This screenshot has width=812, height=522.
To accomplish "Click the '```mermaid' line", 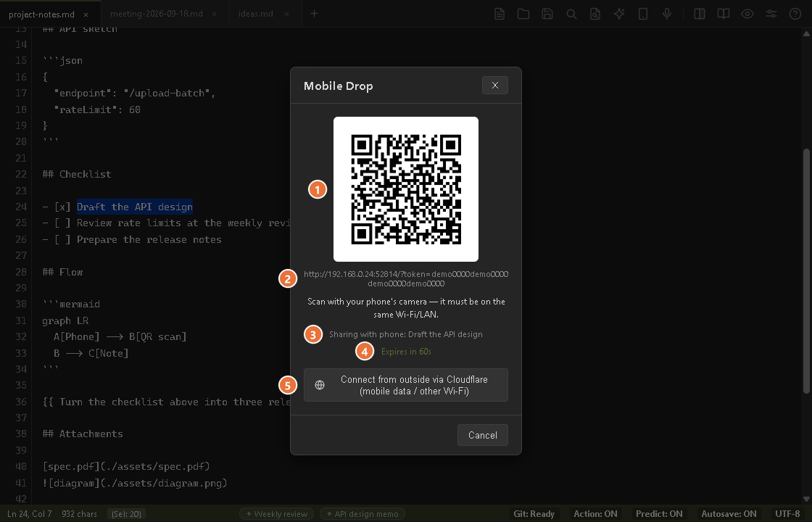I will (x=71, y=304).
